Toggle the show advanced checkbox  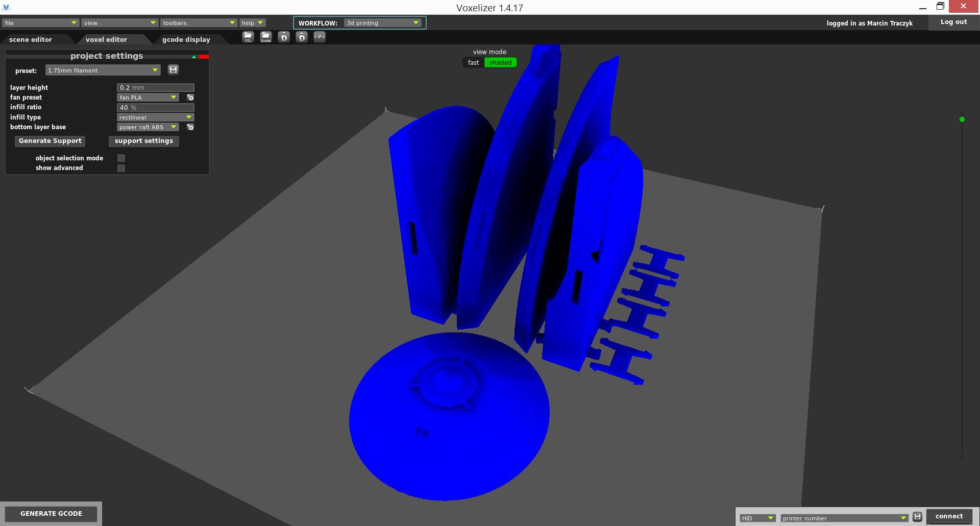coord(121,168)
